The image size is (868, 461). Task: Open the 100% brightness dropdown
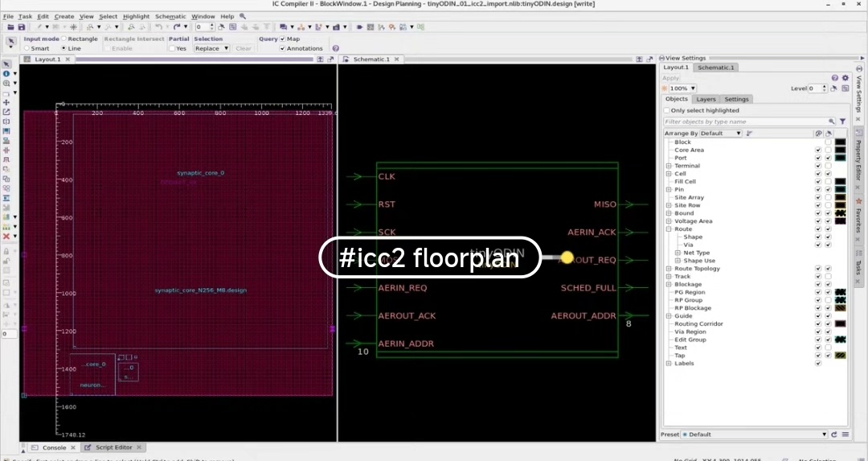[x=683, y=88]
